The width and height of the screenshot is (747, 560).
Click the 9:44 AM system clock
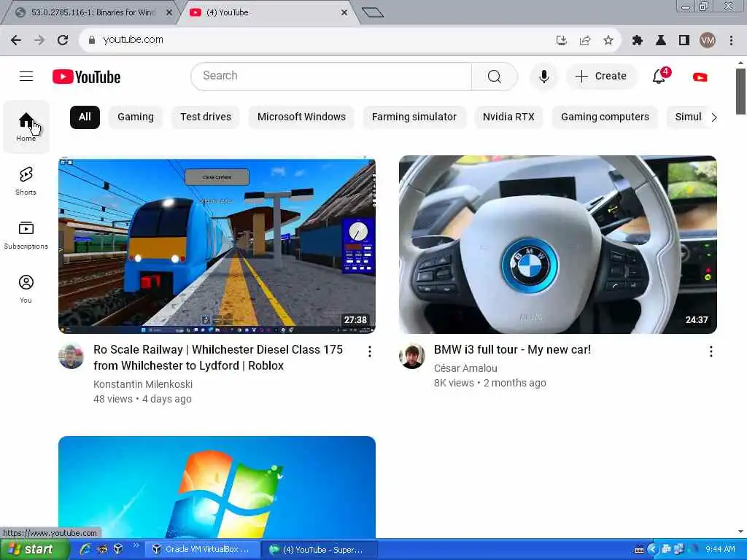point(720,550)
